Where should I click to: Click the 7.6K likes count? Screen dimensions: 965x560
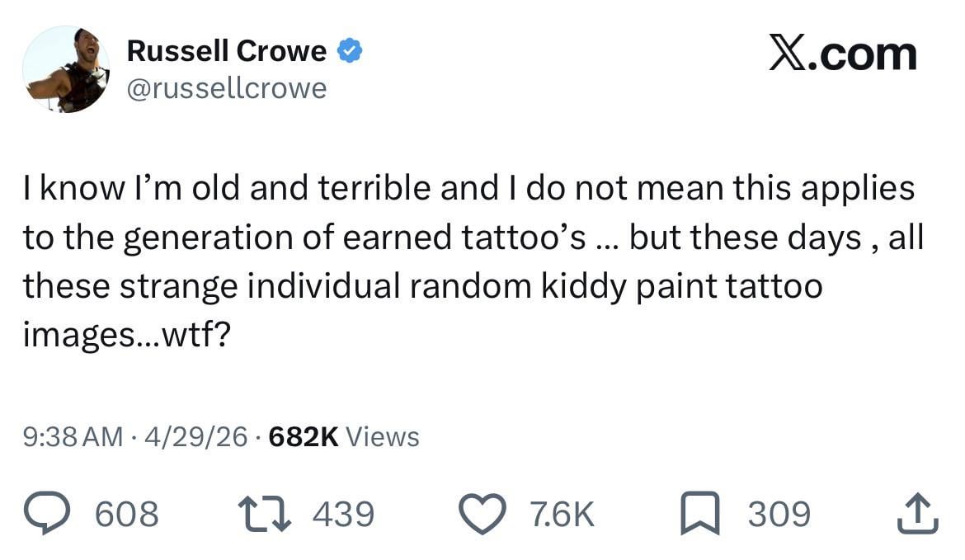(x=563, y=514)
